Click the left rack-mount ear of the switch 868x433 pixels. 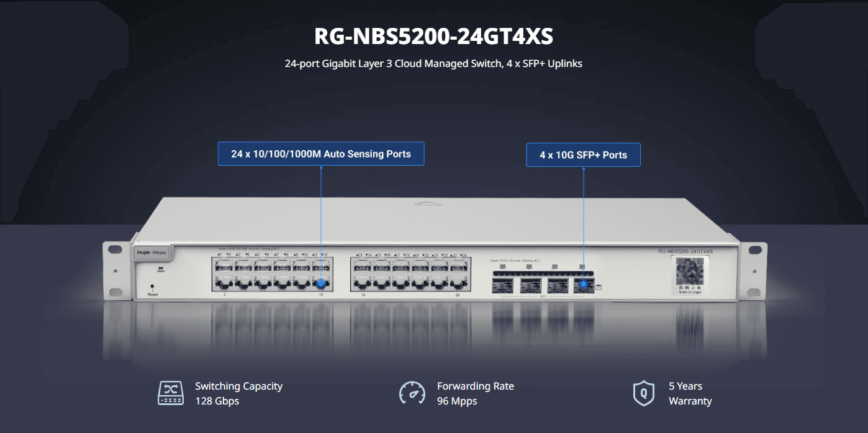point(116,270)
